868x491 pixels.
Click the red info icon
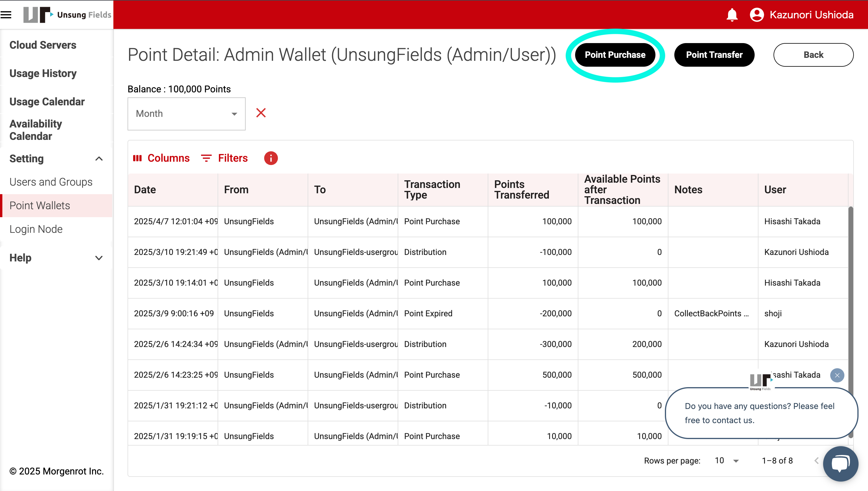click(x=270, y=158)
